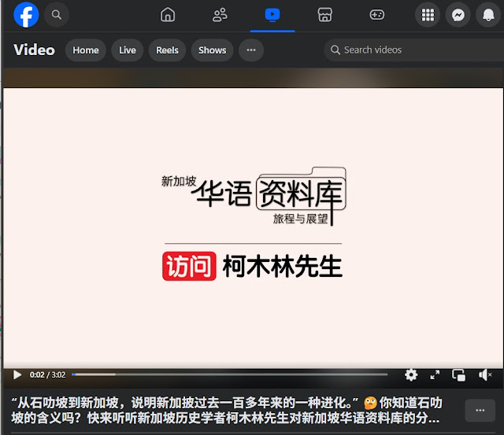
Task: Open the Facebook search magnifier icon
Action: [x=57, y=15]
